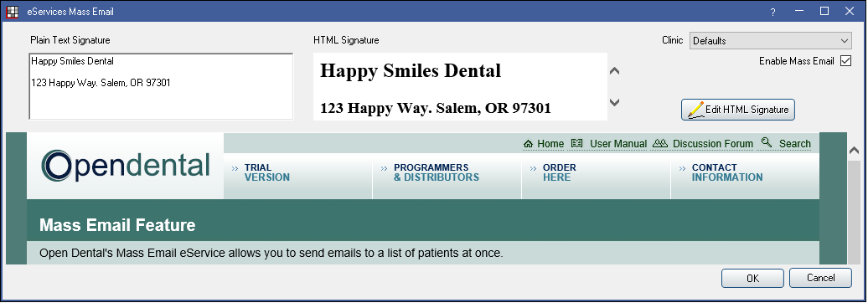Click the OK button

pyautogui.click(x=752, y=278)
